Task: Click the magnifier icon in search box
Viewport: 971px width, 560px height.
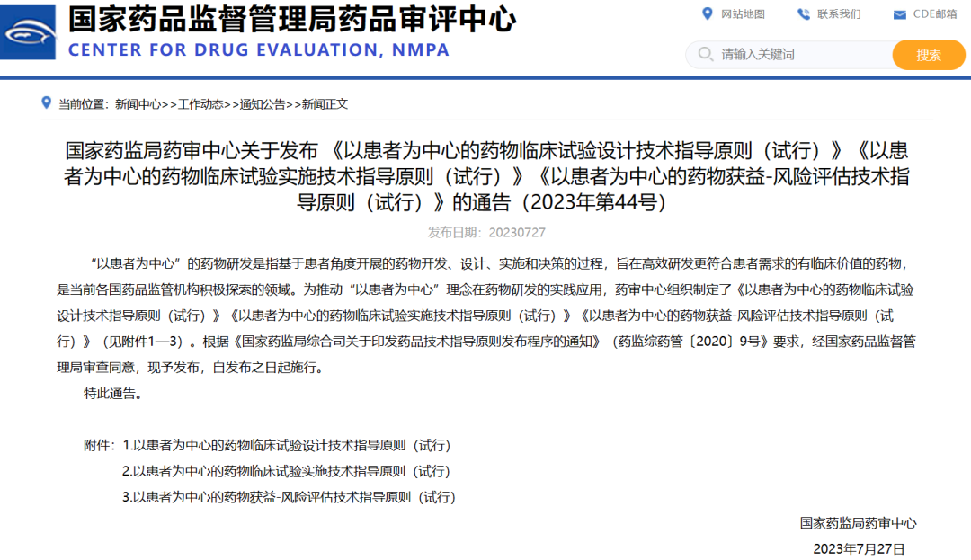Action: pyautogui.click(x=706, y=55)
